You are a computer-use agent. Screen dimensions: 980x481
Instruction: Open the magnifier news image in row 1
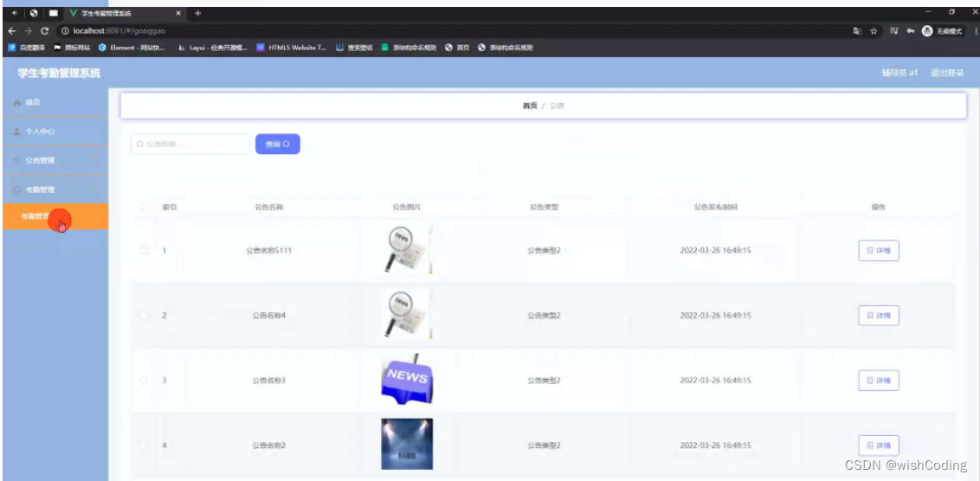click(x=407, y=250)
